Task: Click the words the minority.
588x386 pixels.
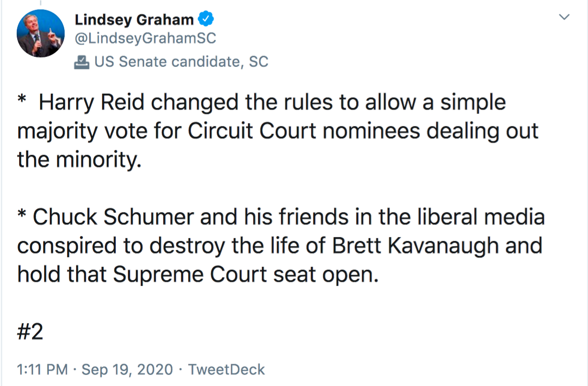Action: click(x=79, y=160)
